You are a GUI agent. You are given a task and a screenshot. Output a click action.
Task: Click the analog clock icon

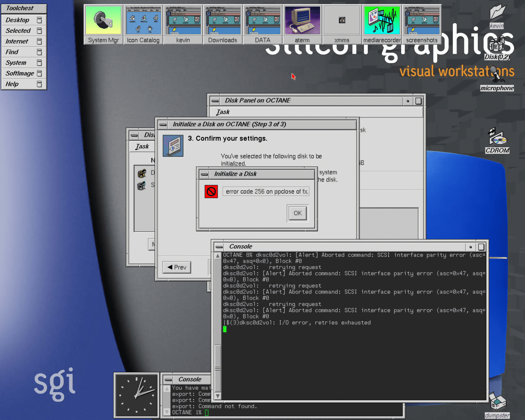(137, 395)
